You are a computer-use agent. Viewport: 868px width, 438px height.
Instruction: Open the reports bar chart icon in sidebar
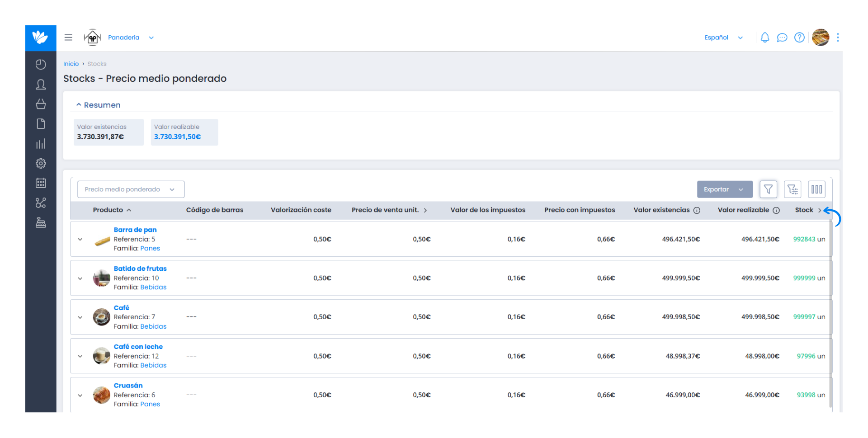41,144
